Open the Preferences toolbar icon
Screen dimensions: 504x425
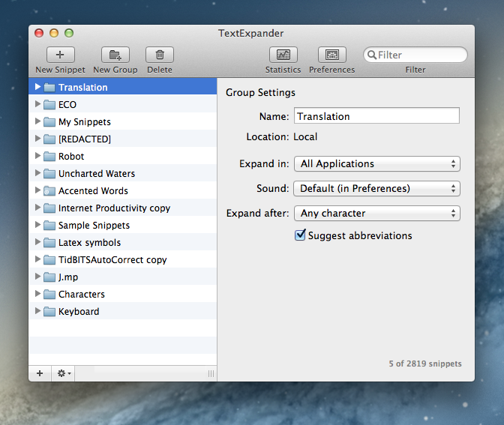(x=332, y=55)
